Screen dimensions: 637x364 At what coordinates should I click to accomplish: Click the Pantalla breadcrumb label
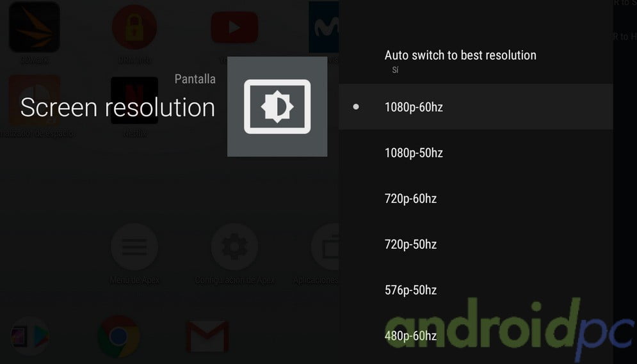195,79
